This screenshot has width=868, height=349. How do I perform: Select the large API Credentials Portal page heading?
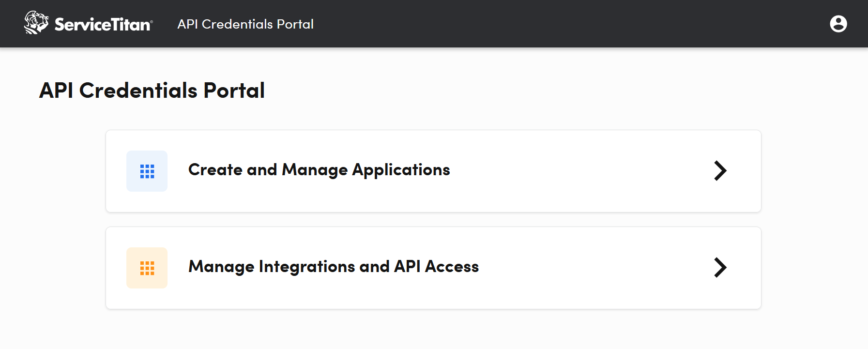[152, 91]
